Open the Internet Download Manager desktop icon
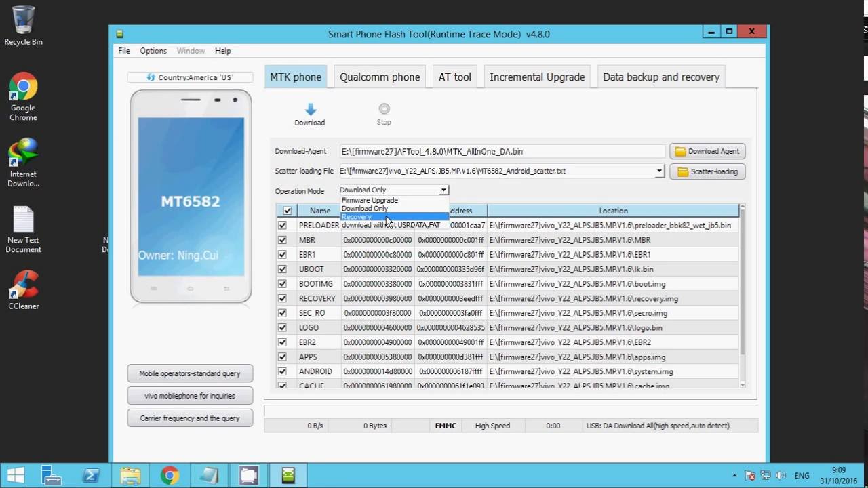The image size is (868, 488). point(23,163)
